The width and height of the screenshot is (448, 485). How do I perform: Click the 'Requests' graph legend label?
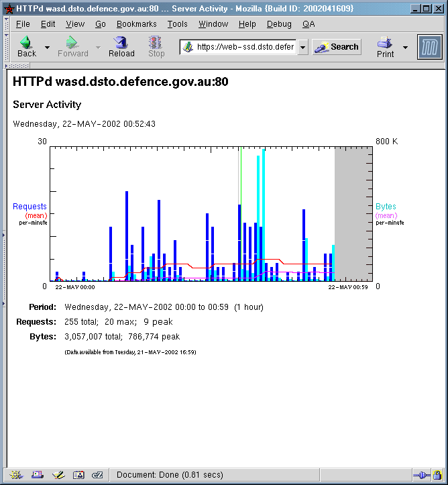pos(30,207)
